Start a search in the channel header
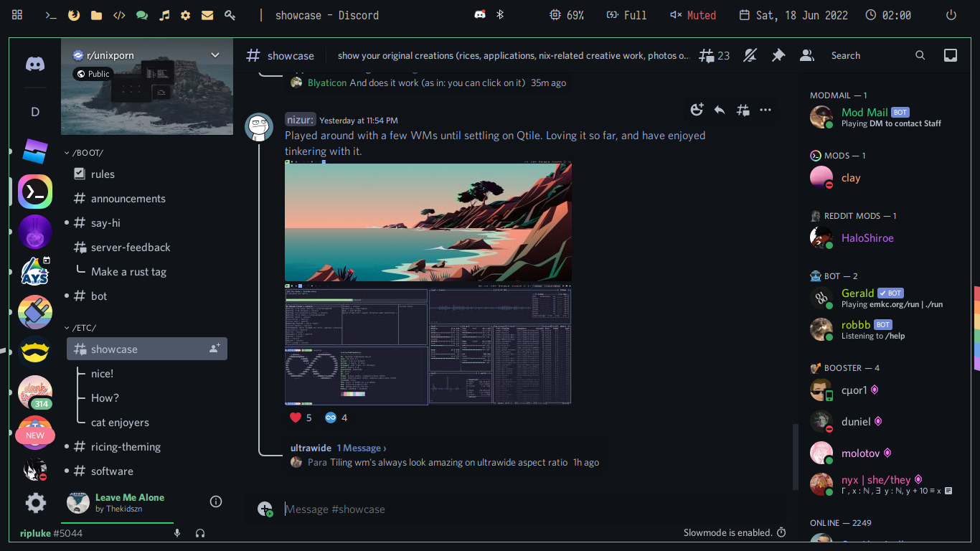Viewport: 980px width, 551px height. pyautogui.click(x=920, y=55)
